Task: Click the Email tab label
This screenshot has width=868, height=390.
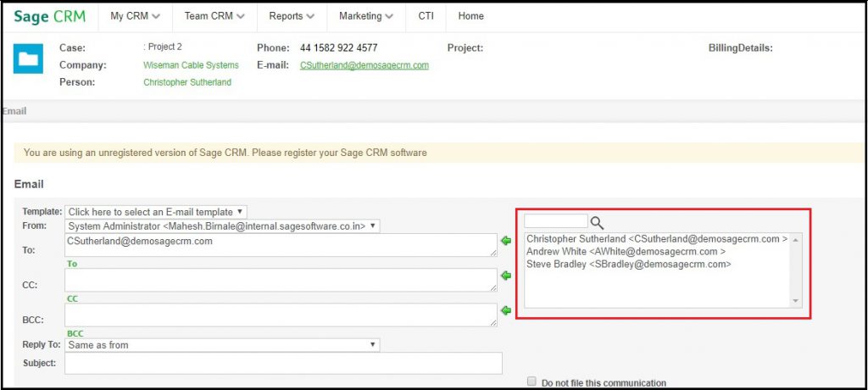Action: 14,111
